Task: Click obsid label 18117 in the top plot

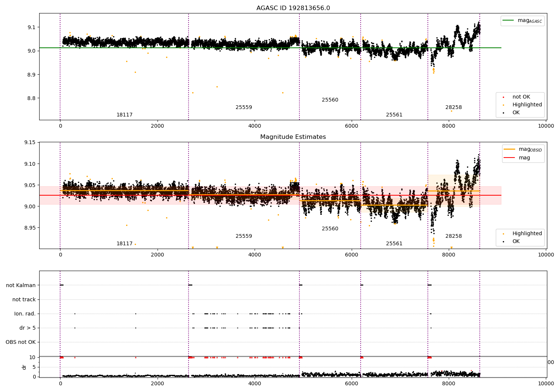Action: 124,115
